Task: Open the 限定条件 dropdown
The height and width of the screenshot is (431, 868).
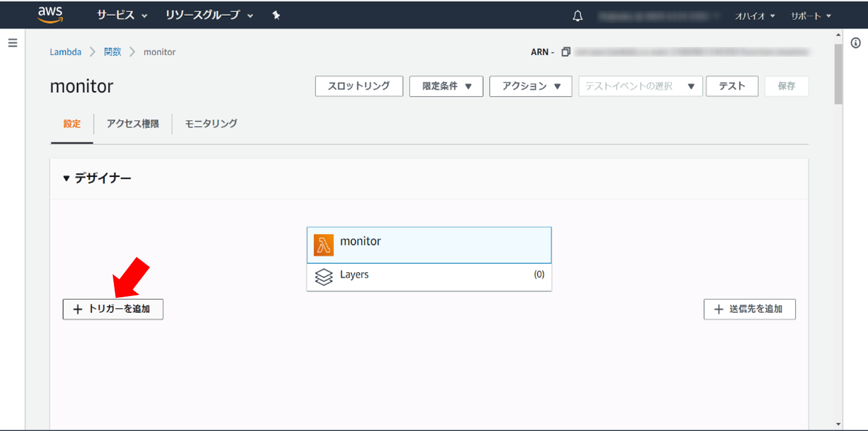Action: (x=446, y=86)
